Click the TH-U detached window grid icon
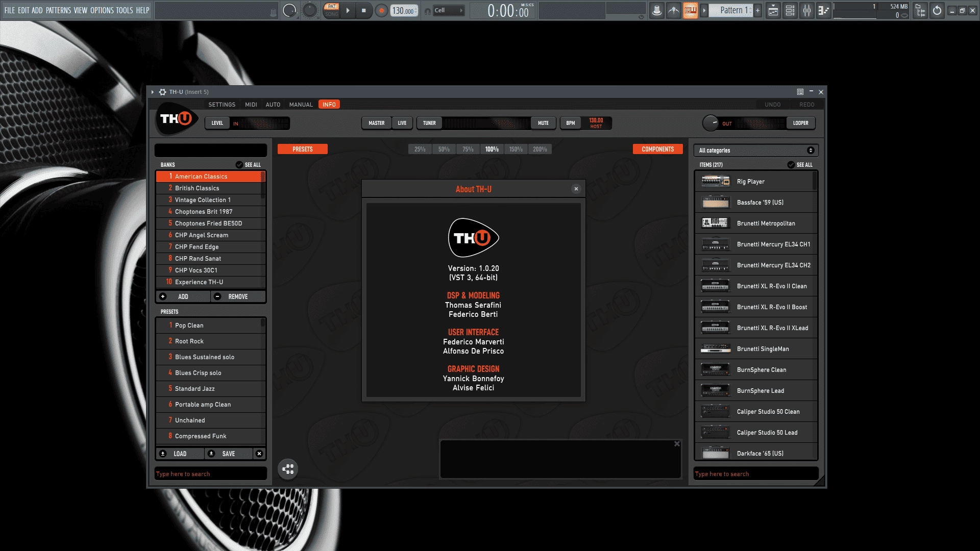Screen dimensions: 980x551 point(800,92)
